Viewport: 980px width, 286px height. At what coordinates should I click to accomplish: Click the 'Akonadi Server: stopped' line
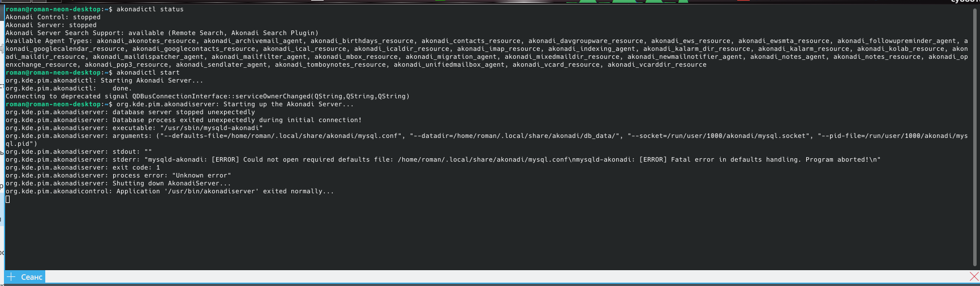click(51, 25)
